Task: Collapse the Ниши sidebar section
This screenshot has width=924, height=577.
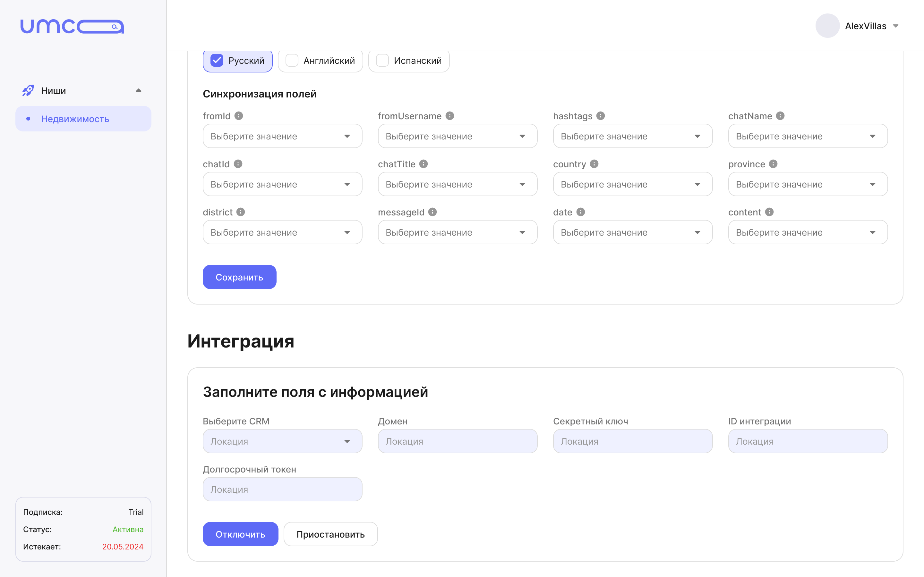Action: (139, 90)
